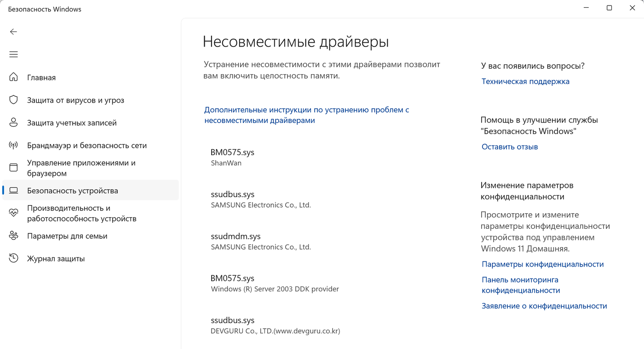This screenshot has height=349, width=644.
Task: Select ssudbus.sys driver from SAMSUNG Electronics
Action: 261,199
